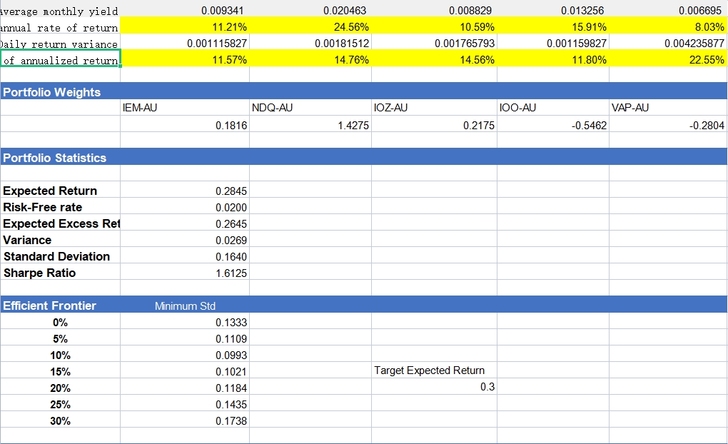728x444 pixels.
Task: Select the Risk-Free rate value 0.0200
Action: click(185, 208)
